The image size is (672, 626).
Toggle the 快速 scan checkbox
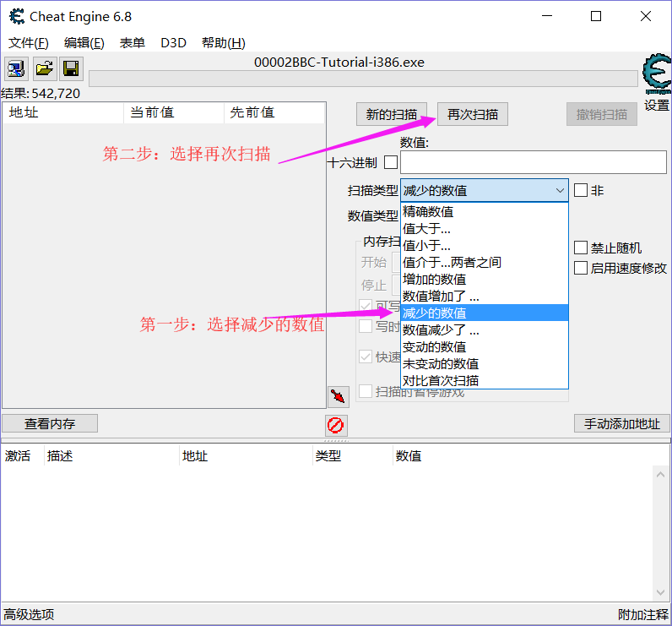366,357
